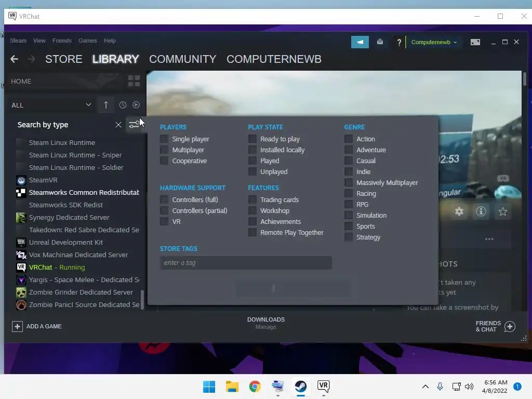Click the game list scrollbar thumb
Screen dimensions: 532x399
point(142,299)
